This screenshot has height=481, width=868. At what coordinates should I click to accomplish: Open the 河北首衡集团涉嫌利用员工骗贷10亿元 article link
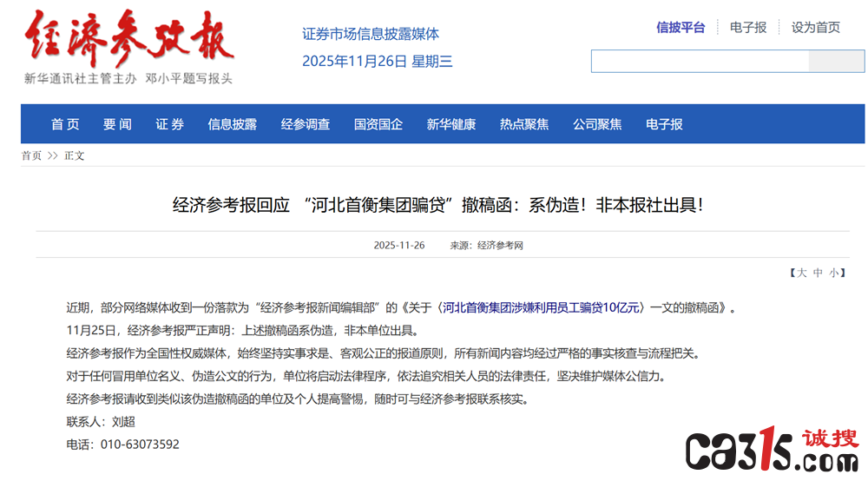(x=540, y=307)
